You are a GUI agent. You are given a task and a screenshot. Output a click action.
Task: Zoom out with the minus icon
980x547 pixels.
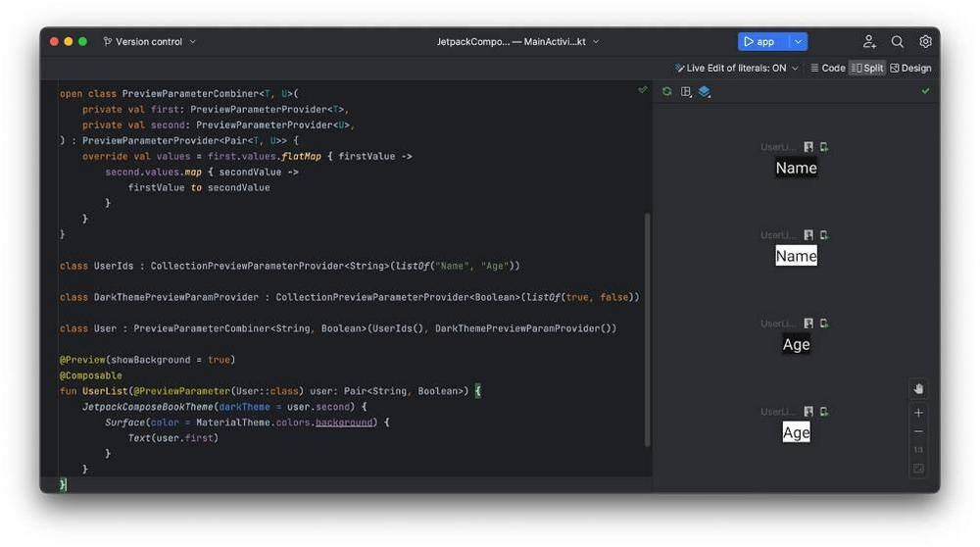click(x=918, y=431)
